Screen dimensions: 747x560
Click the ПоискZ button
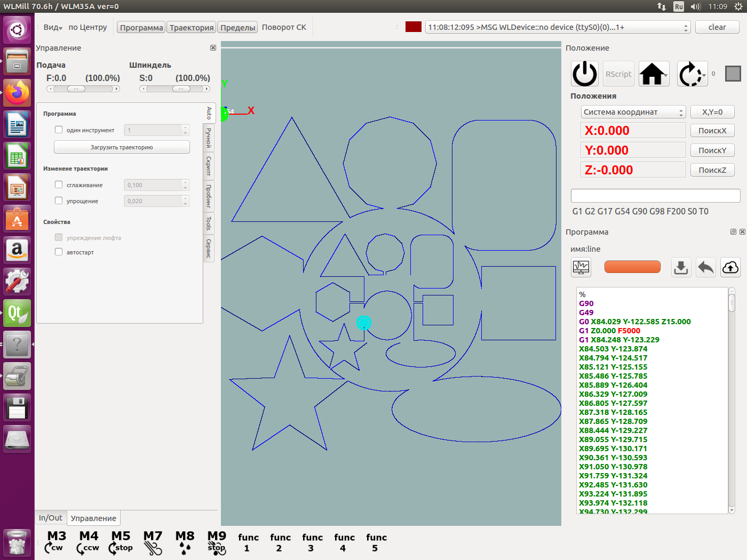click(712, 170)
